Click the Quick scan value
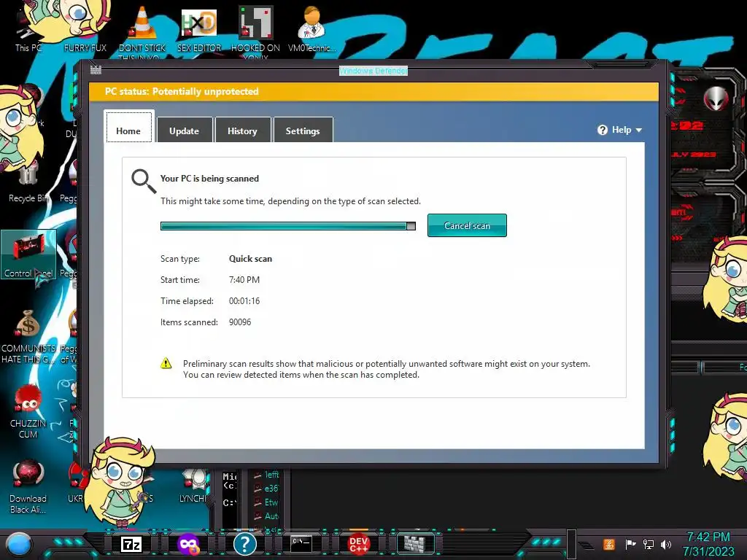 (250, 259)
